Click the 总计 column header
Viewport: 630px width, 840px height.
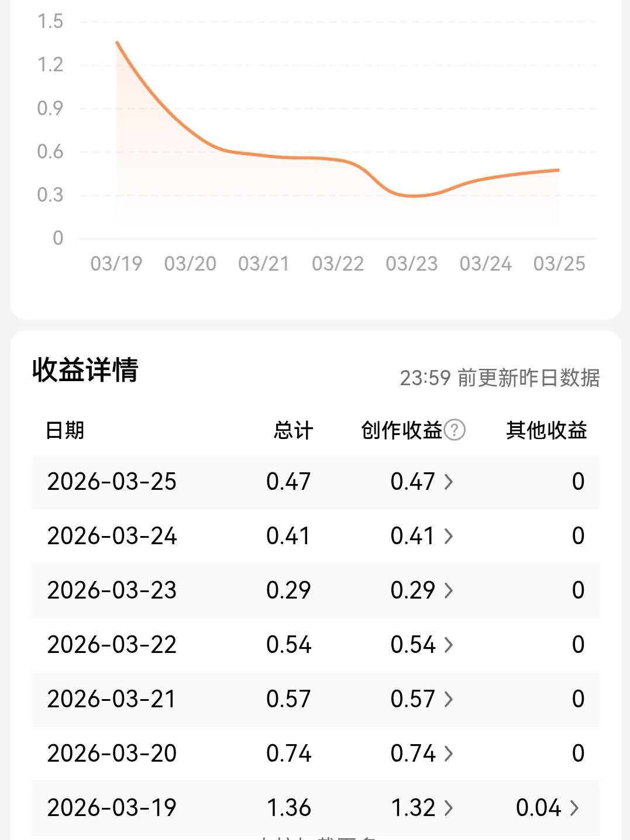pos(292,430)
